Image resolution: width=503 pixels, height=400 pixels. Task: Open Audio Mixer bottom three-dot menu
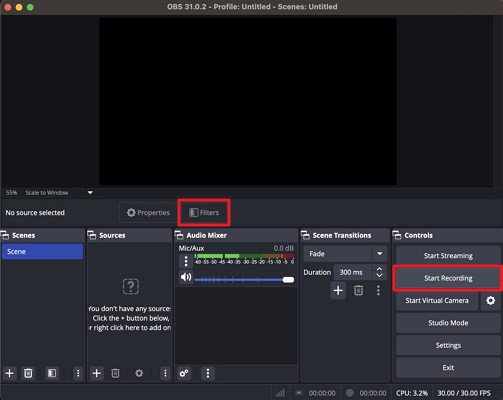pyautogui.click(x=208, y=373)
